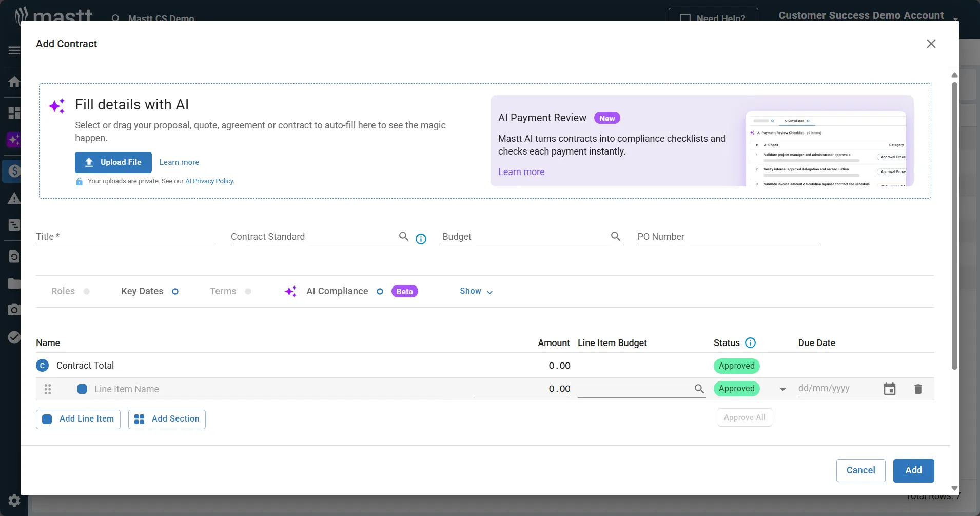Grab the line item drag handle
Viewport: 980px width, 516px height.
pyautogui.click(x=48, y=389)
